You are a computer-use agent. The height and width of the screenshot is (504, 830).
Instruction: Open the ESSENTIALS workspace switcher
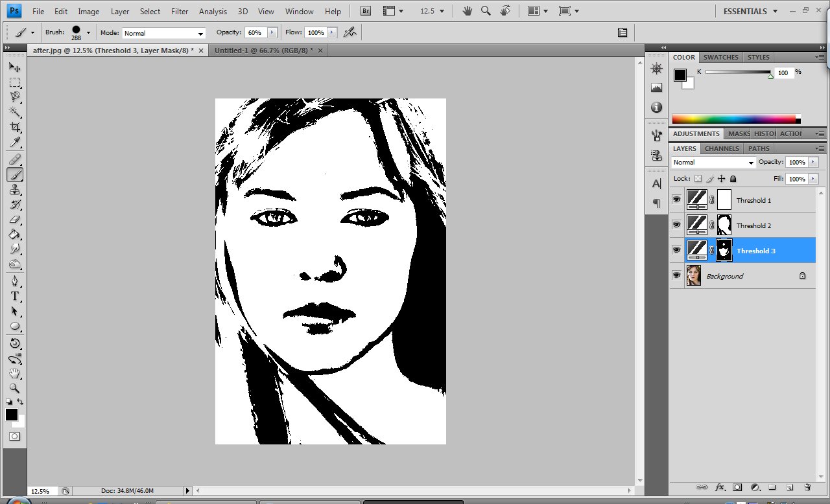749,11
